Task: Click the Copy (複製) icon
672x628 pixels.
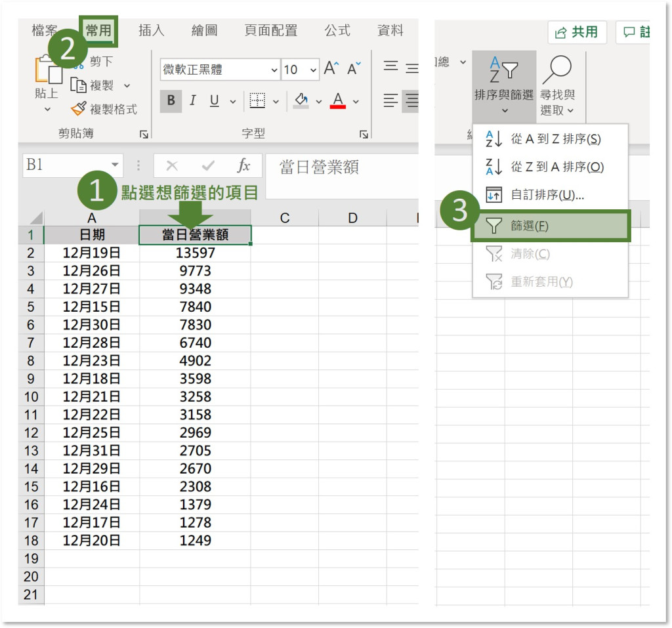Action: coord(79,85)
